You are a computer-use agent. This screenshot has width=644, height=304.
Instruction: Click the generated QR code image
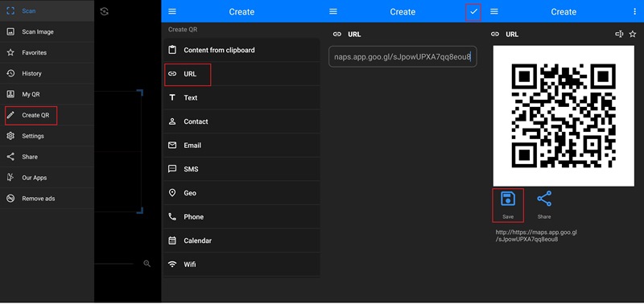(x=563, y=116)
